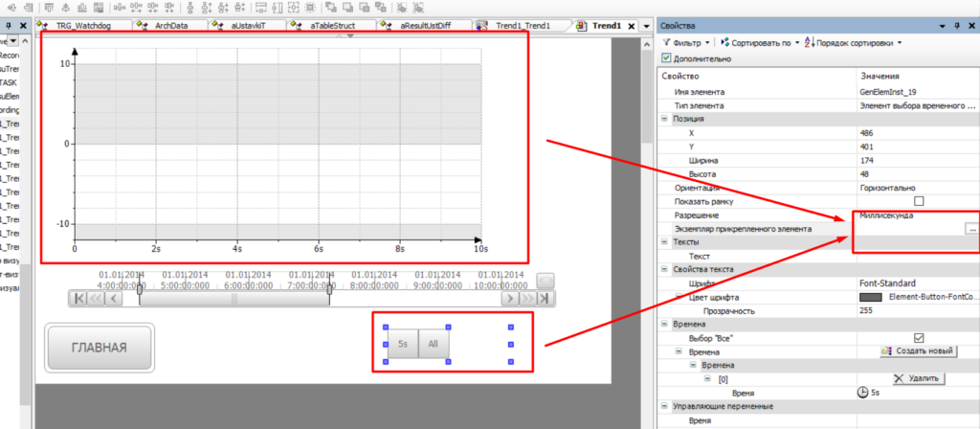Screen dimensions: 980x429
Task: Close the Trend1 tab with X
Action: tap(631, 25)
